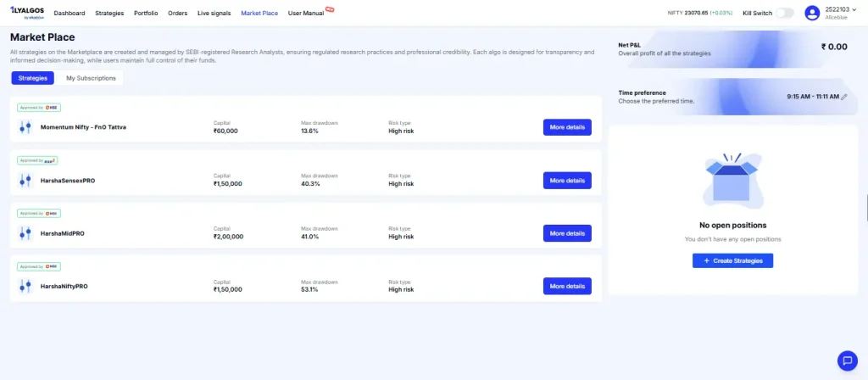Open the Dashboard menu
868x380 pixels.
click(x=70, y=13)
